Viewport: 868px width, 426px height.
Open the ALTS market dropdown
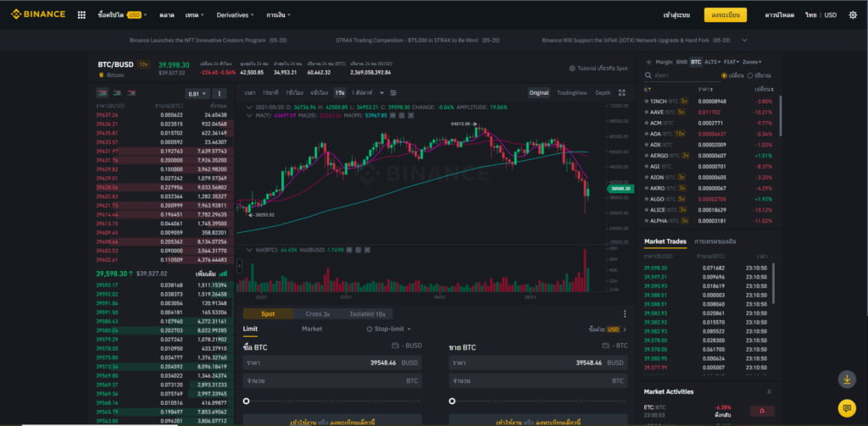click(x=712, y=62)
